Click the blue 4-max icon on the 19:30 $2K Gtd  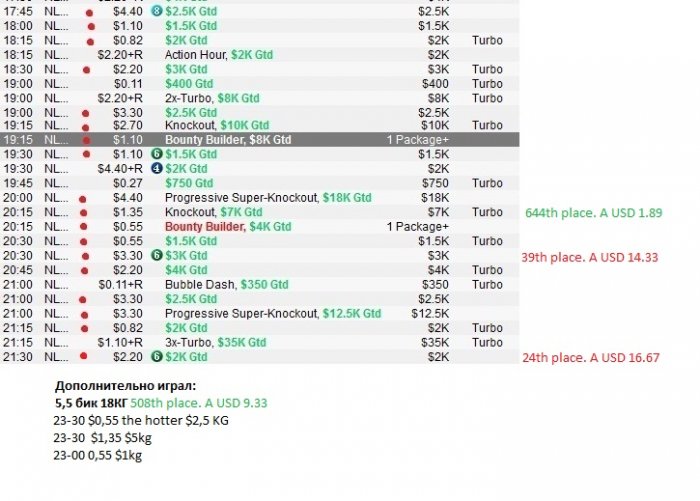tap(156, 169)
